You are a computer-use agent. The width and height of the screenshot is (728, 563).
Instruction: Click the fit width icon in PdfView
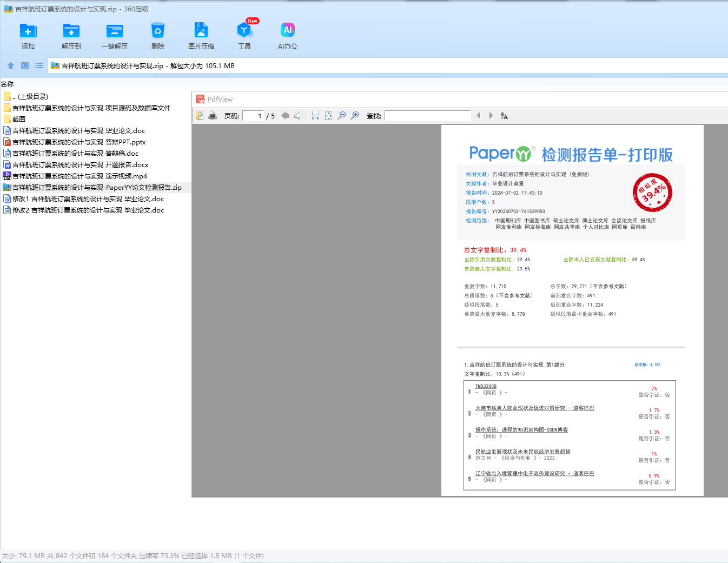point(315,116)
